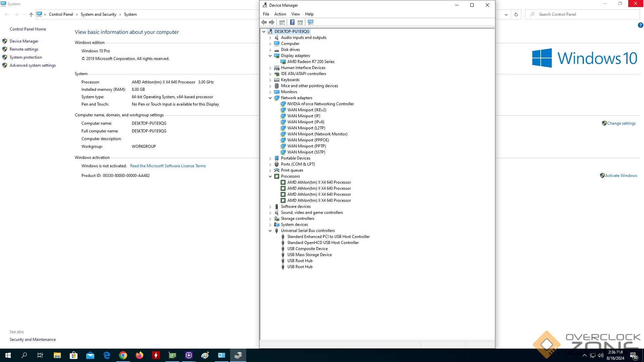Click the Show/Hide Console Tree toolbar icon
644x362 pixels.
point(282,22)
